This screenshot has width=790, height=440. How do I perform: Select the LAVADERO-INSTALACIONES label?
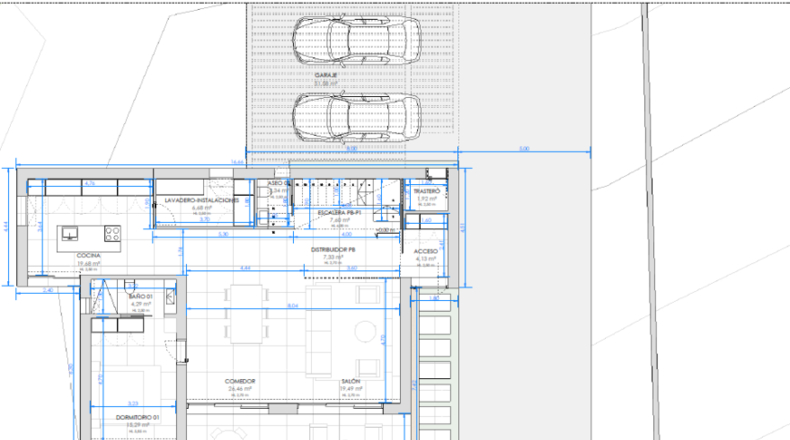pos(202,200)
